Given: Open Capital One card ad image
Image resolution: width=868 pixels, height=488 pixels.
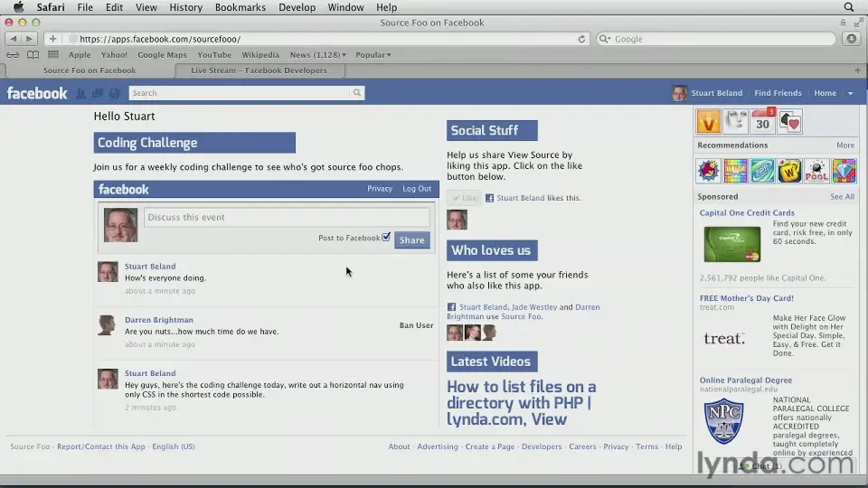Looking at the screenshot, I should [x=732, y=244].
